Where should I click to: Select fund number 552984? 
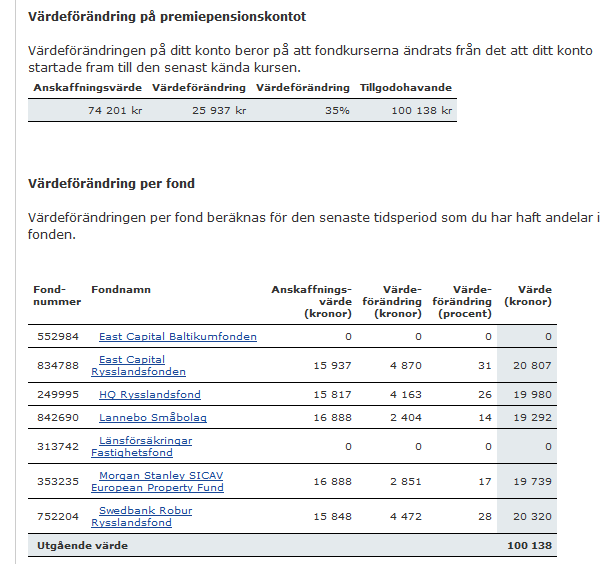click(58, 336)
